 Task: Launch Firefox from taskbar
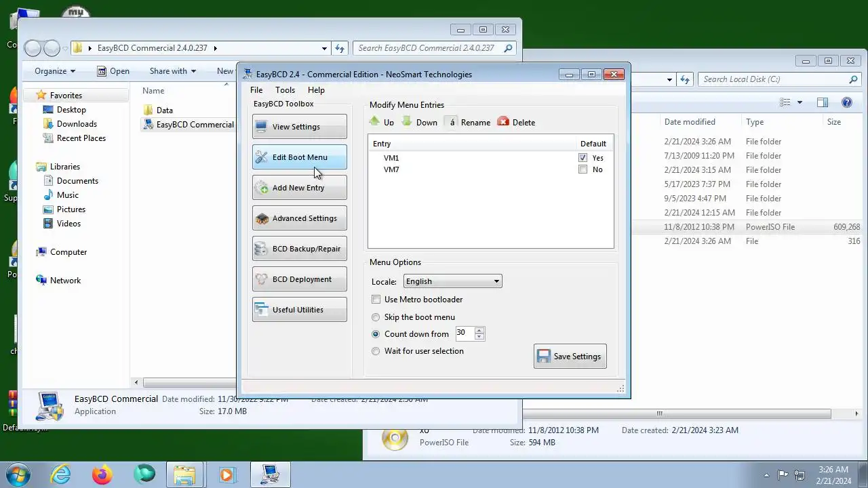[102, 474]
